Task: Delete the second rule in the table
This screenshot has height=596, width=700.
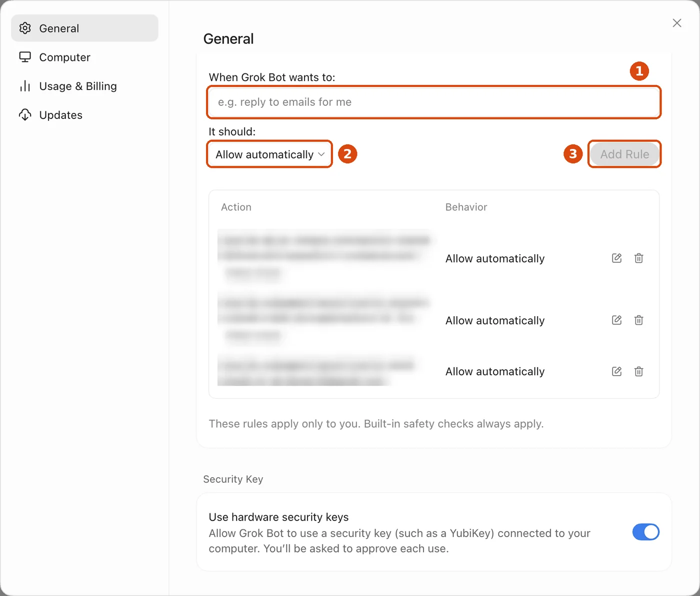Action: pyautogui.click(x=638, y=320)
